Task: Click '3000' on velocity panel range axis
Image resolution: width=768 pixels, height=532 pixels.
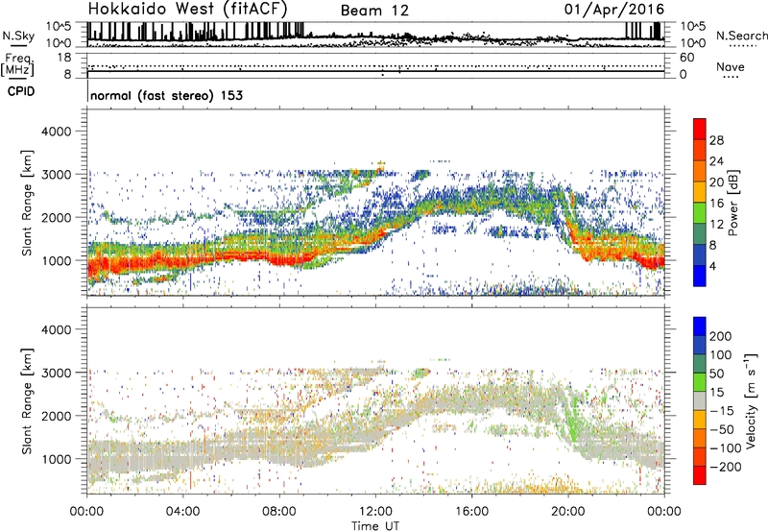Action: [x=56, y=373]
